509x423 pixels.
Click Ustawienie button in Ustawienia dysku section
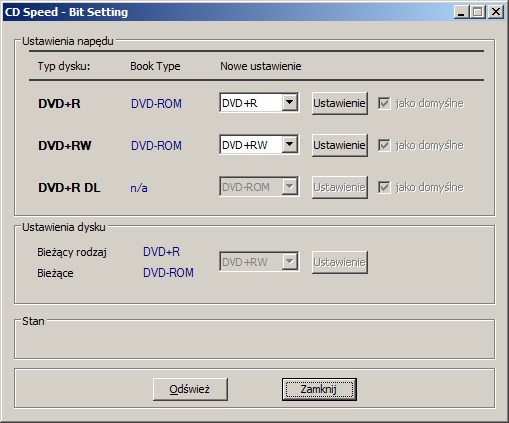[x=340, y=262]
